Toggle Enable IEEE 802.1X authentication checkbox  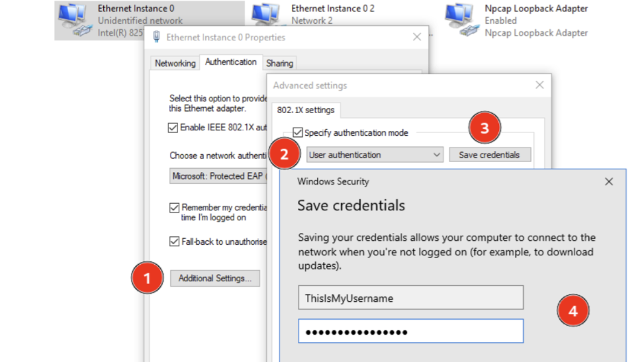point(173,128)
